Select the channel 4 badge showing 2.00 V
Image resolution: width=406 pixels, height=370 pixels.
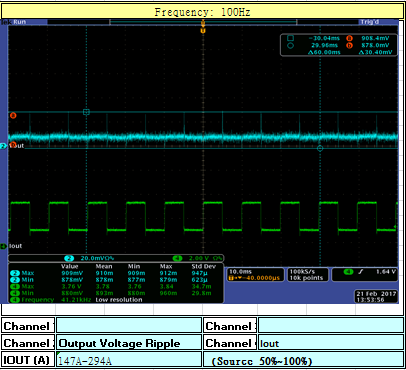197,258
